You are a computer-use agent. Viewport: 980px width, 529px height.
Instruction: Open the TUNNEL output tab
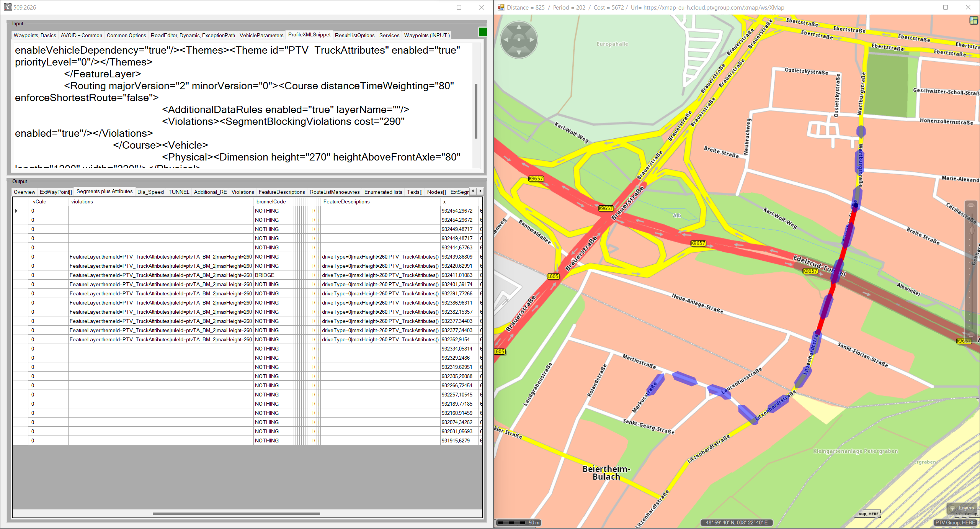tap(179, 192)
